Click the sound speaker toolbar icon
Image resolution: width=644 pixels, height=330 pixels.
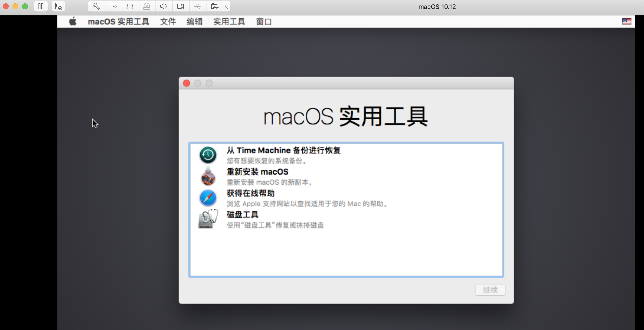[163, 6]
